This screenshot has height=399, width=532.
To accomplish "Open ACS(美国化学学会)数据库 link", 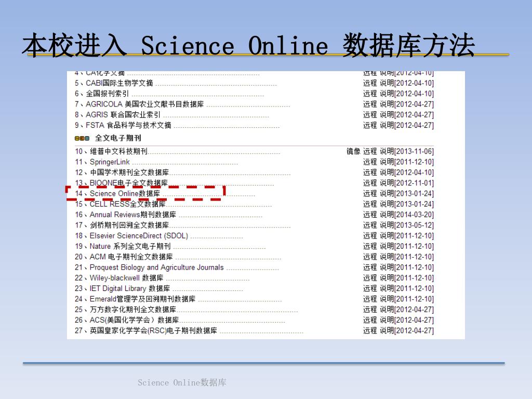I will (x=134, y=320).
